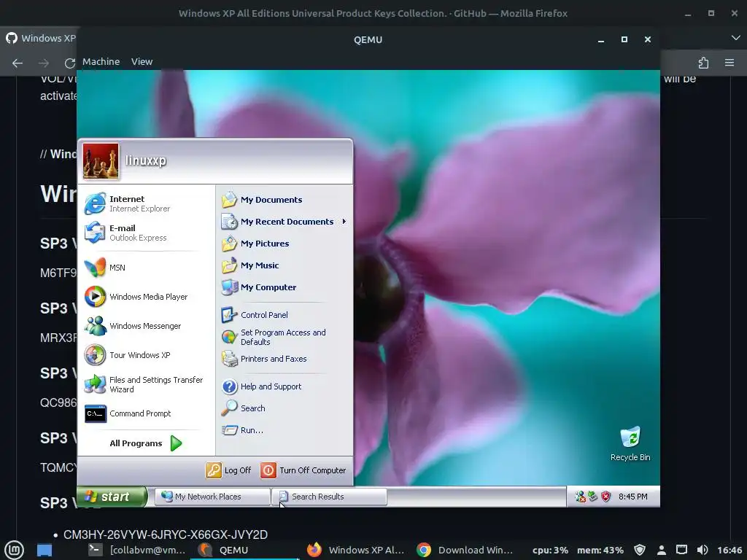Click the 8:45 PM XP clock

point(632,497)
